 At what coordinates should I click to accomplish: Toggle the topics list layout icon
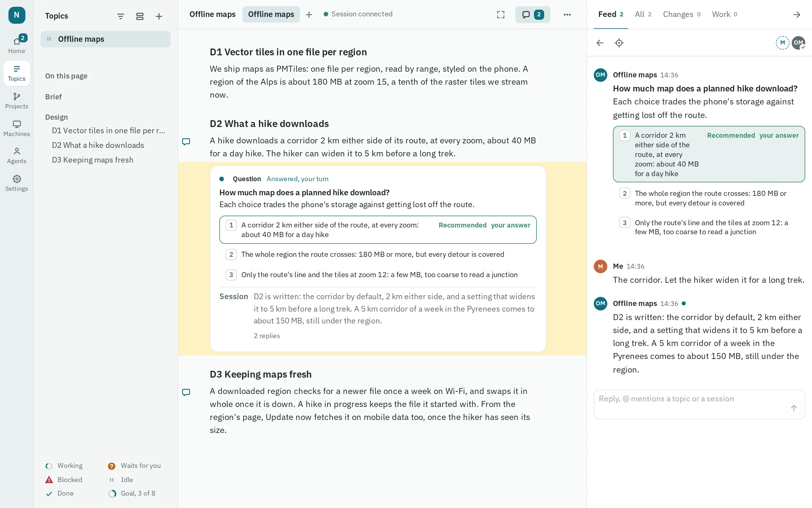pyautogui.click(x=140, y=16)
